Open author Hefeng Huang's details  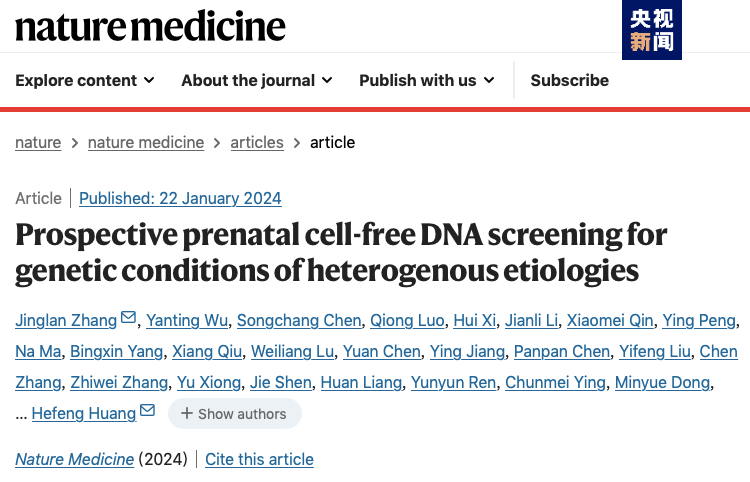(x=84, y=412)
